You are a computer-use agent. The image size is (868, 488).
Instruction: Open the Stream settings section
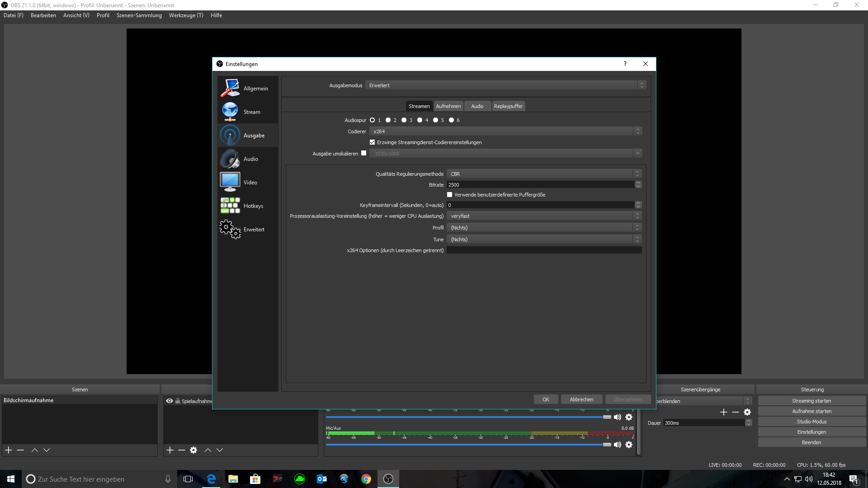pyautogui.click(x=247, y=112)
